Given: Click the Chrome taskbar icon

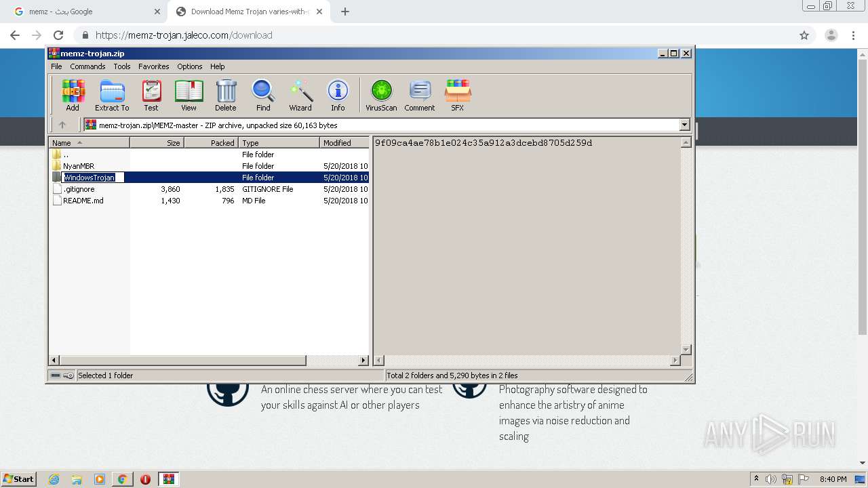Looking at the screenshot, I should pyautogui.click(x=122, y=479).
